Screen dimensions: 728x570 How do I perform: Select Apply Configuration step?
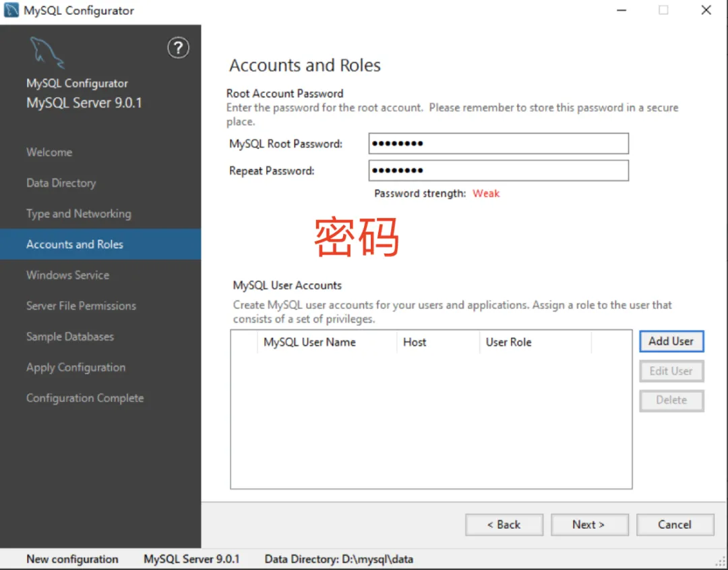click(76, 368)
